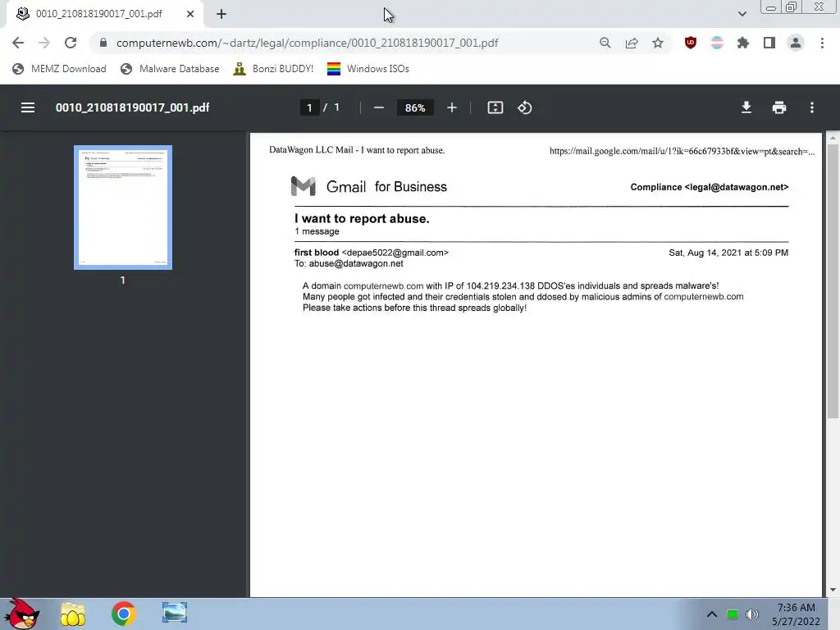Open the picture viewer taskbar icon
The image size is (840, 630).
tap(175, 613)
